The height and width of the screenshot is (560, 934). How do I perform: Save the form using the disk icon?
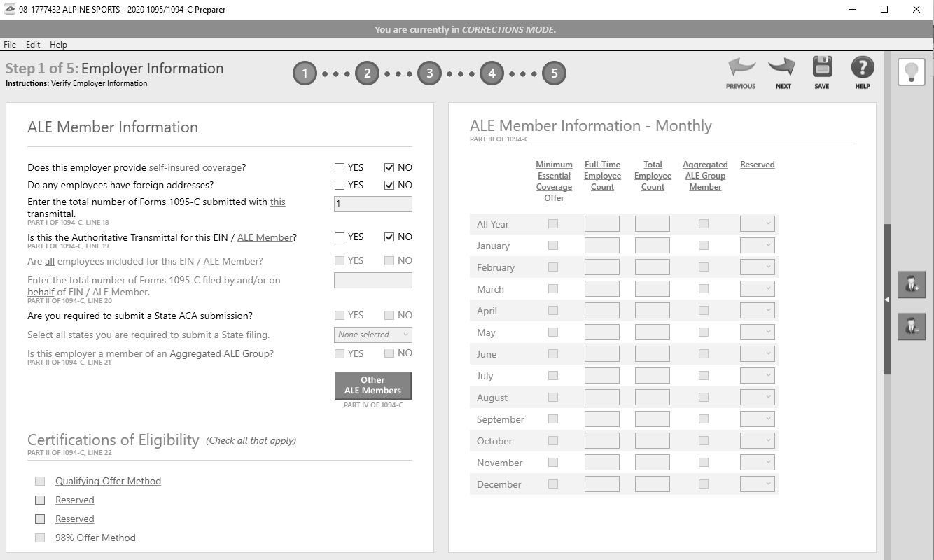click(x=822, y=67)
